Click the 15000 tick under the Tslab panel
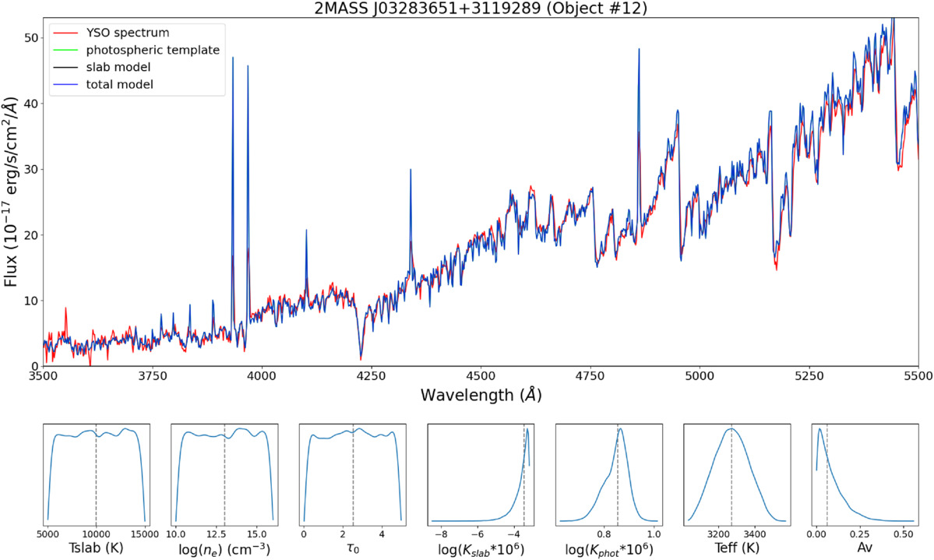The width and height of the screenshot is (934, 560). tap(145, 534)
